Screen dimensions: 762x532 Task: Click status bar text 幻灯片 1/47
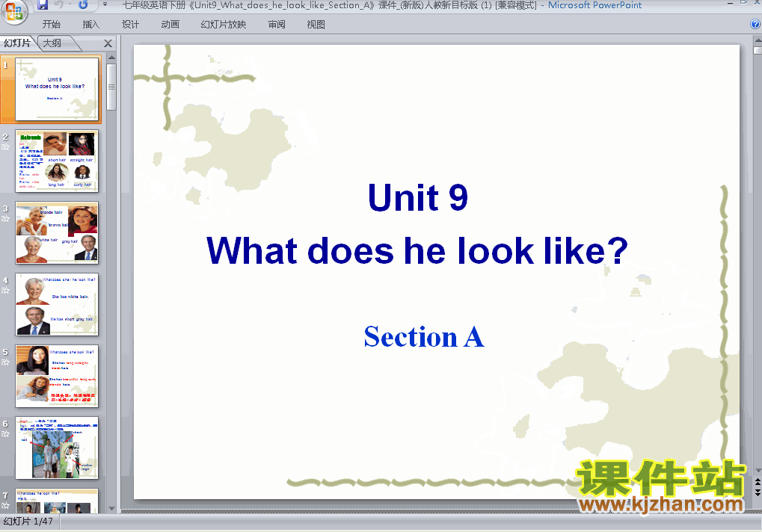click(x=28, y=522)
